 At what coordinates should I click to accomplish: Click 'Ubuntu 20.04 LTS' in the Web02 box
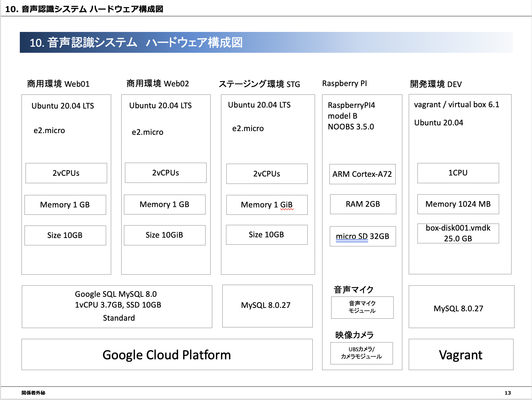(x=161, y=106)
